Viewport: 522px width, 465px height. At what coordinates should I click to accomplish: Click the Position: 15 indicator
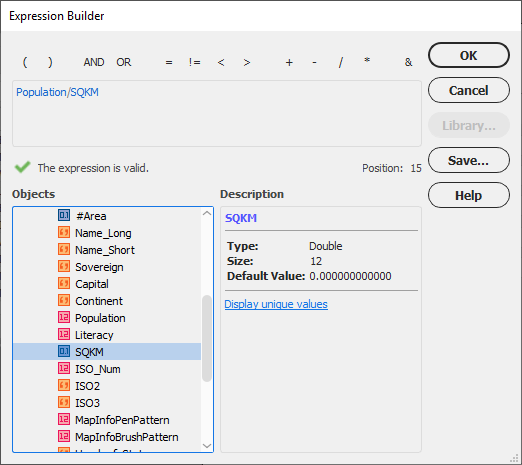pyautogui.click(x=392, y=168)
